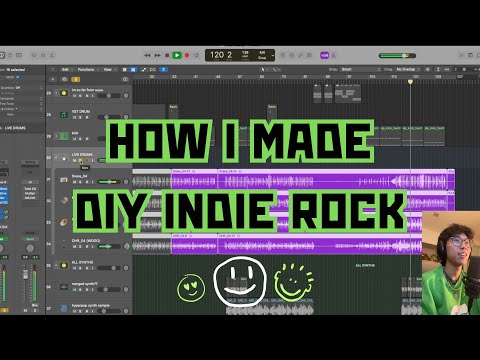Select the Pointer left-click tool menu

click(264, 69)
